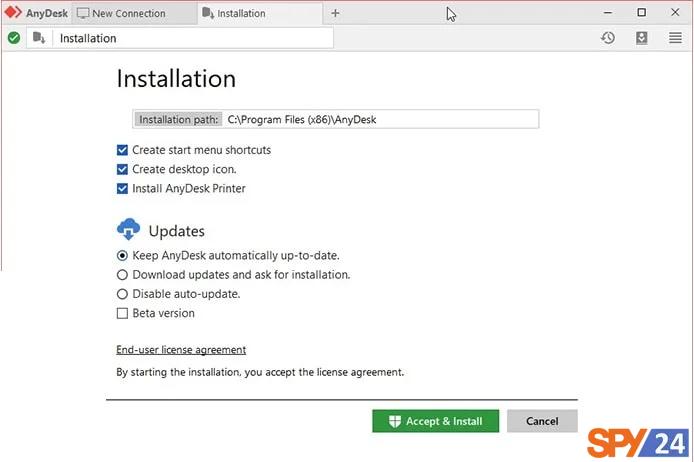The height and width of the screenshot is (462, 694).
Task: Choose Disable auto-update option
Action: (122, 294)
